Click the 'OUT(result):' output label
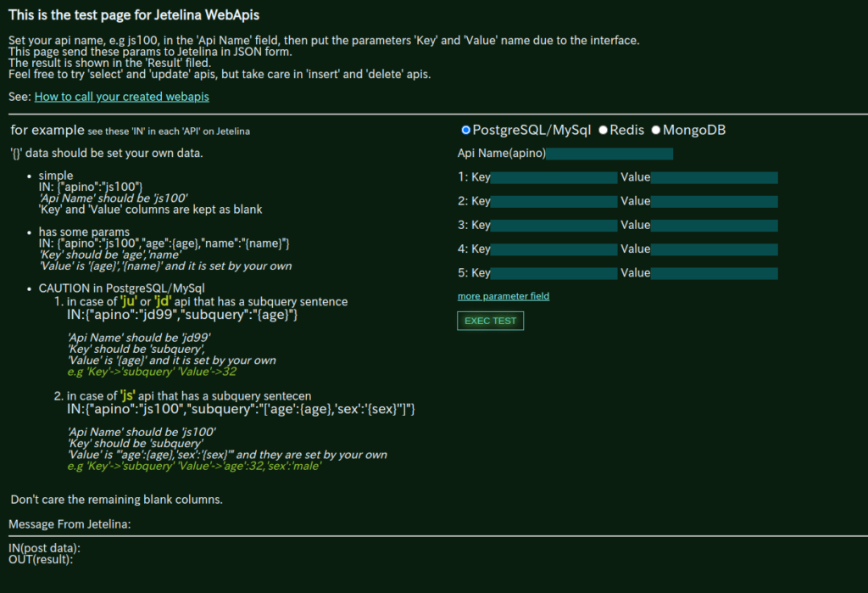Screen dimensions: 868x593 click(41, 559)
